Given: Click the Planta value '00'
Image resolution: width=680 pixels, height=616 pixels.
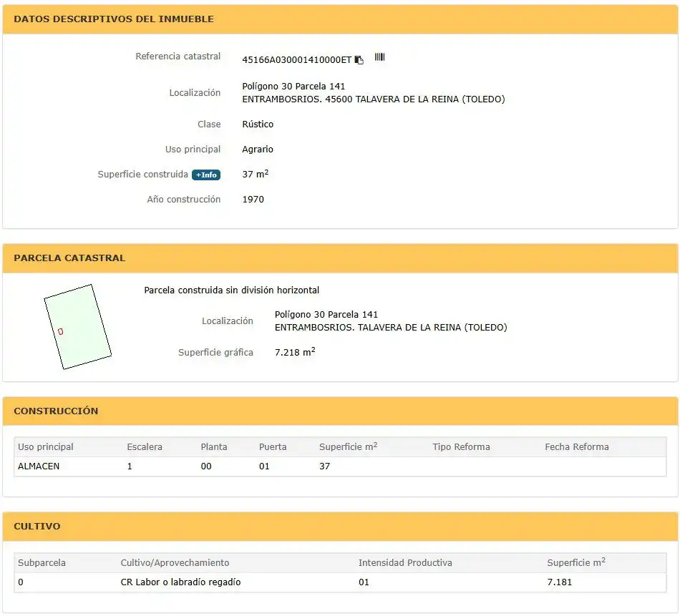Looking at the screenshot, I should [x=206, y=466].
